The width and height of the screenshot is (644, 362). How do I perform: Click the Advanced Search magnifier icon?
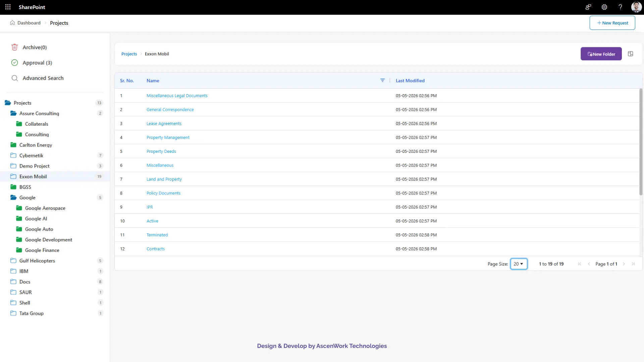pos(15,78)
